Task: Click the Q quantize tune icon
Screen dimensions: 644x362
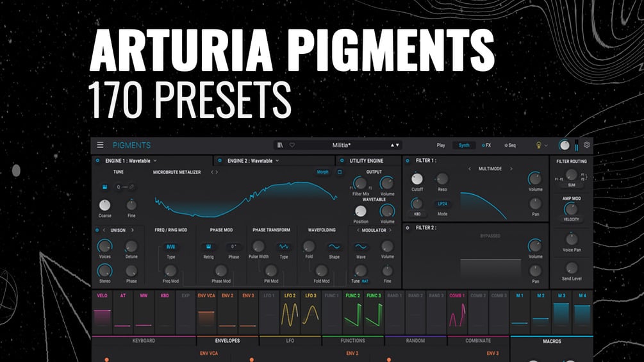Action: pos(119,187)
